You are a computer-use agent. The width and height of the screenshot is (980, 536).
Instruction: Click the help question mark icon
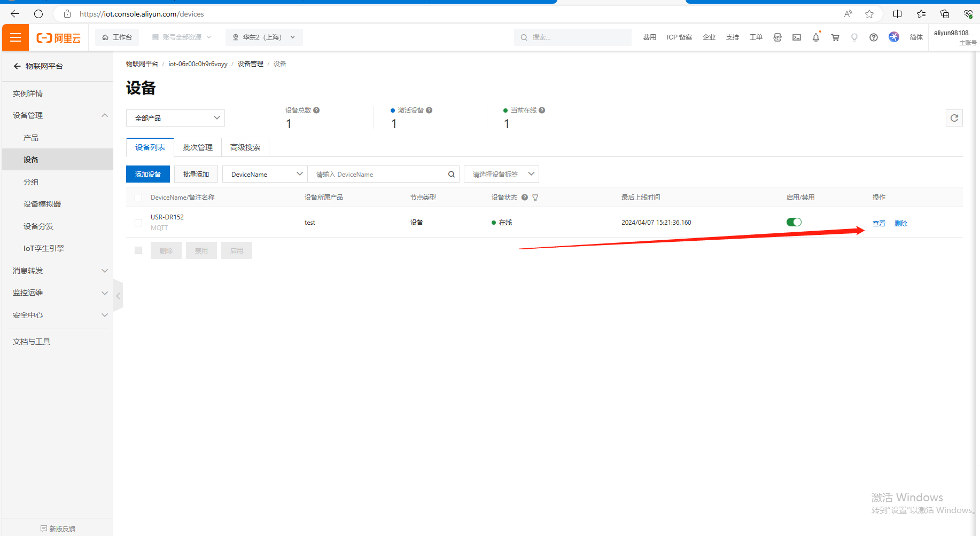click(x=873, y=37)
